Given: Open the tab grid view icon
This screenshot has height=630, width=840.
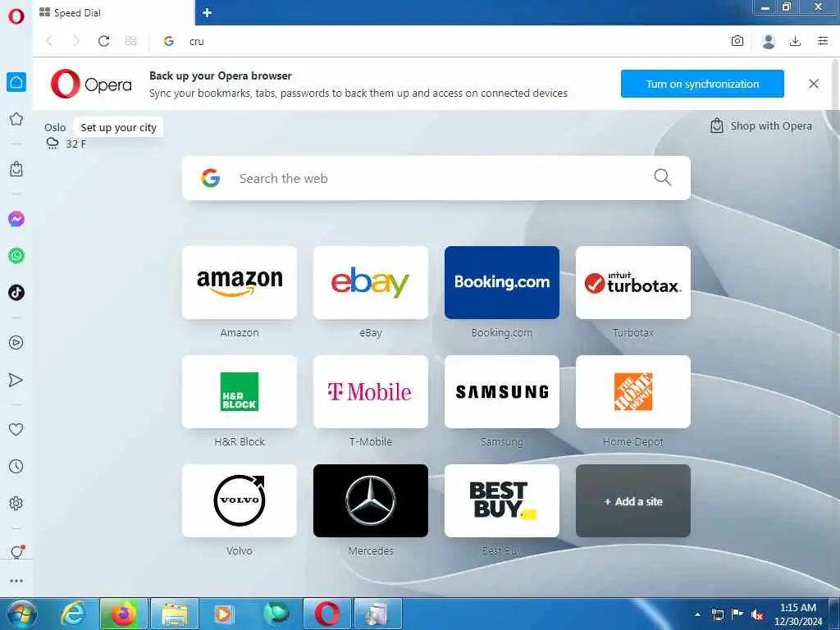Looking at the screenshot, I should point(130,41).
